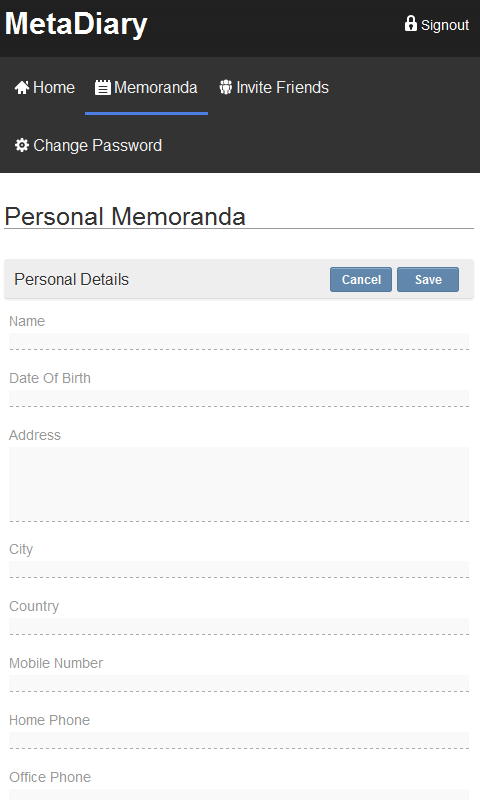The height and width of the screenshot is (800, 480).
Task: Click the Memoranda notepad icon
Action: [x=103, y=88]
